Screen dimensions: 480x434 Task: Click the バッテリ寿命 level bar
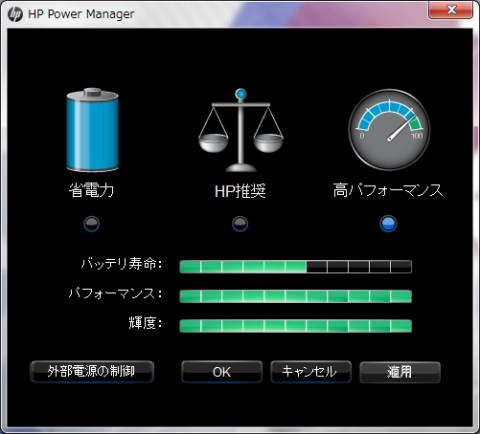tap(296, 267)
